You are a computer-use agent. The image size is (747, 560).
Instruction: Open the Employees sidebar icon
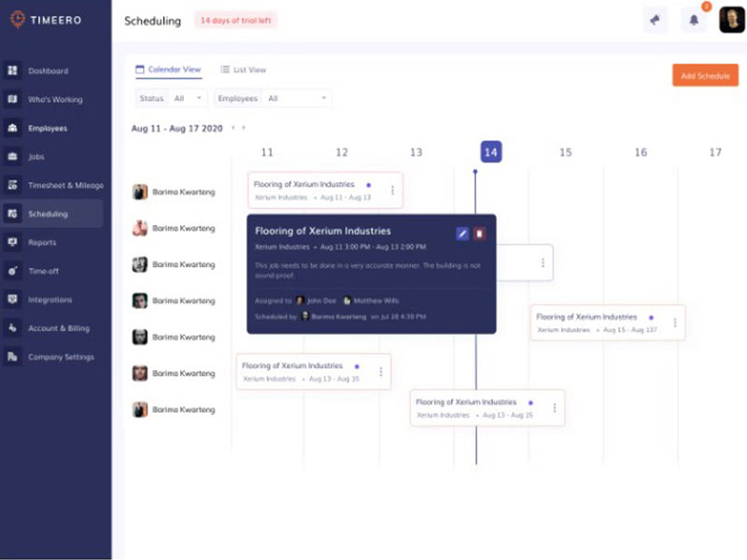[x=12, y=128]
